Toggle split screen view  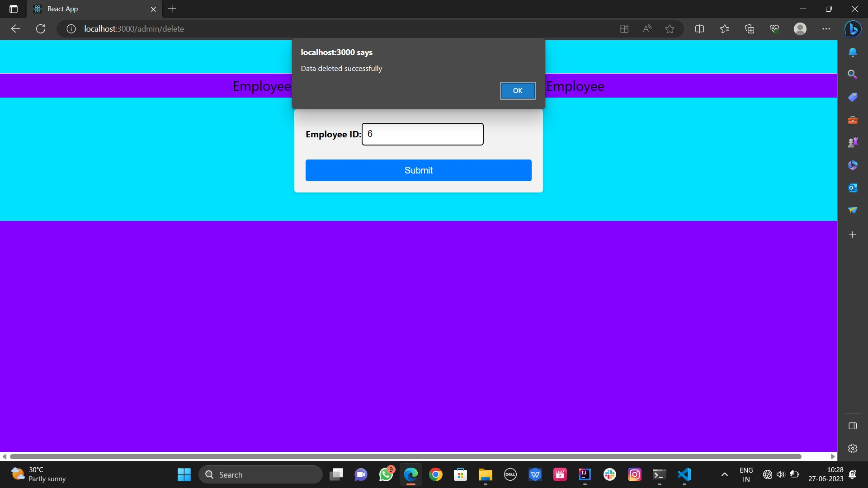(699, 28)
